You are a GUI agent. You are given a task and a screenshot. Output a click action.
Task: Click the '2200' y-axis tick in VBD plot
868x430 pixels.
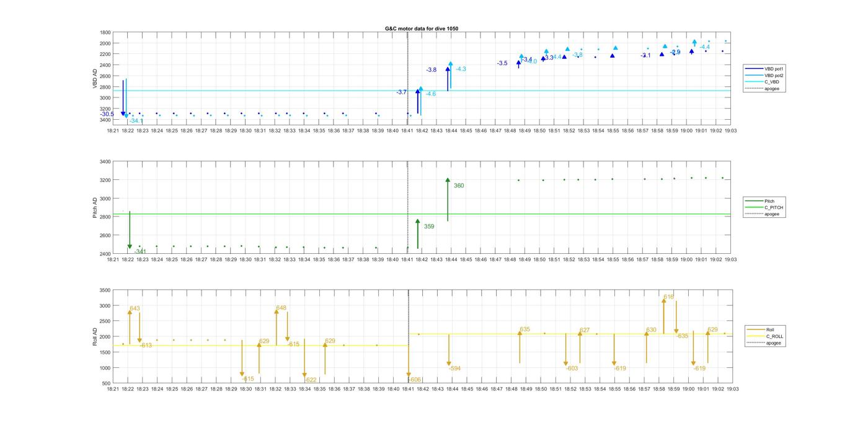click(x=105, y=54)
